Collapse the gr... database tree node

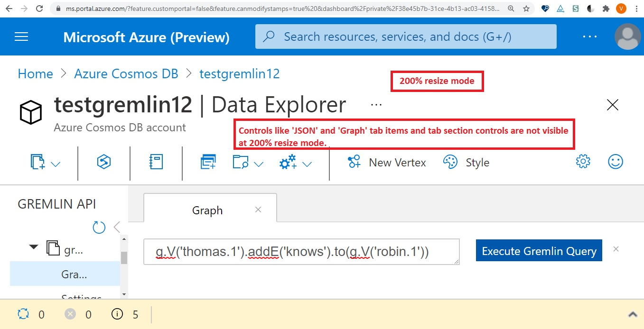click(32, 247)
